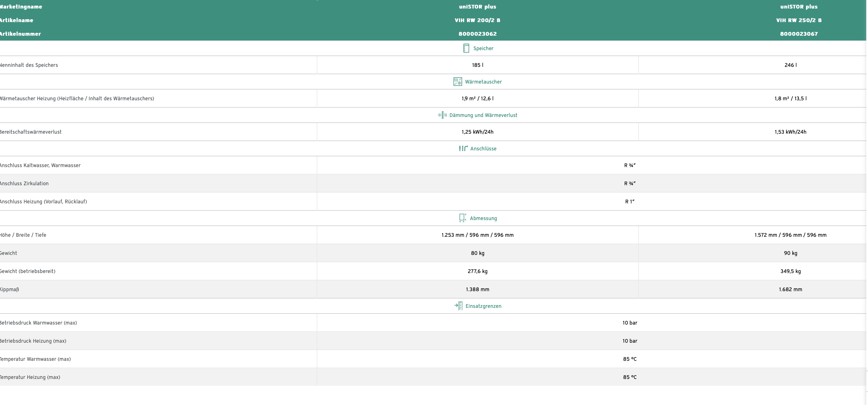Image resolution: width=868 pixels, height=405 pixels.
Task: Click the Anschlüsse pipes icon
Action: 463,149
